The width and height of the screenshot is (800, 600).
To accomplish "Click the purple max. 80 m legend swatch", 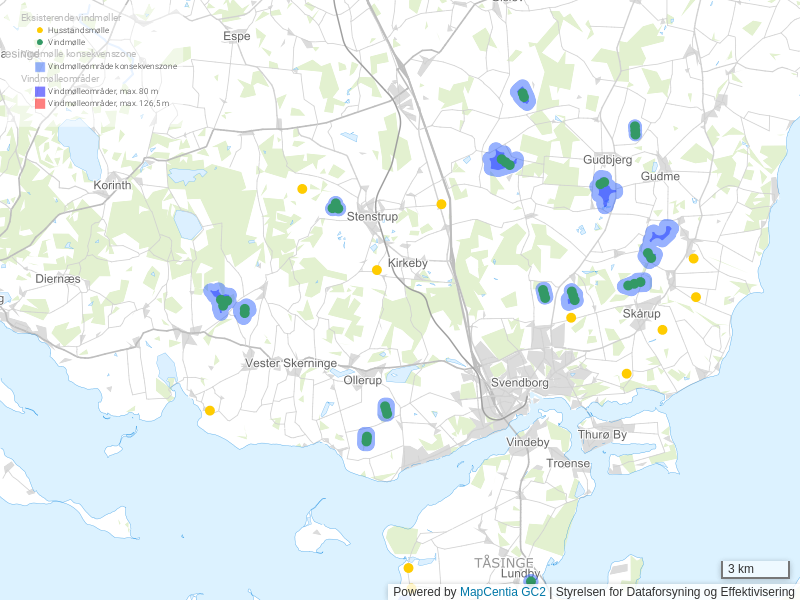I will 40,91.
